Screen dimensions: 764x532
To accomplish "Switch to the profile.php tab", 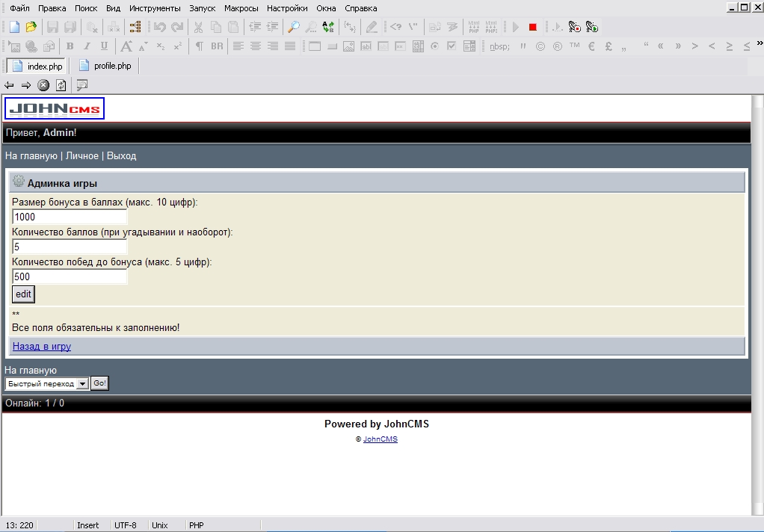I will (x=105, y=66).
